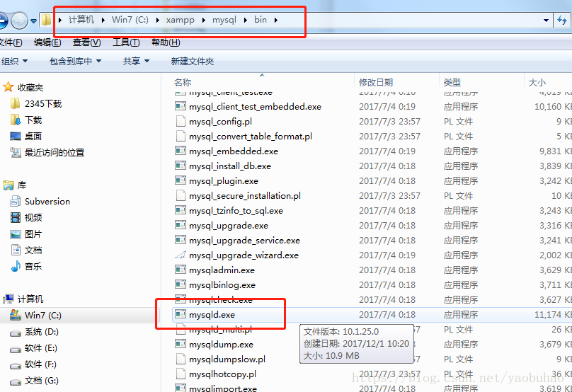This screenshot has width=572, height=392.
Task: Open the 工具(T) menu
Action: (x=126, y=42)
